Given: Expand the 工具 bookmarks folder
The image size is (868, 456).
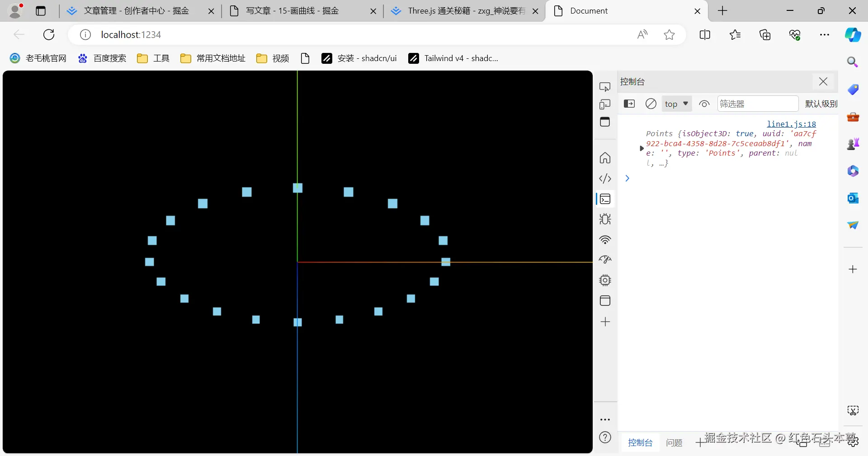Looking at the screenshot, I should [153, 58].
